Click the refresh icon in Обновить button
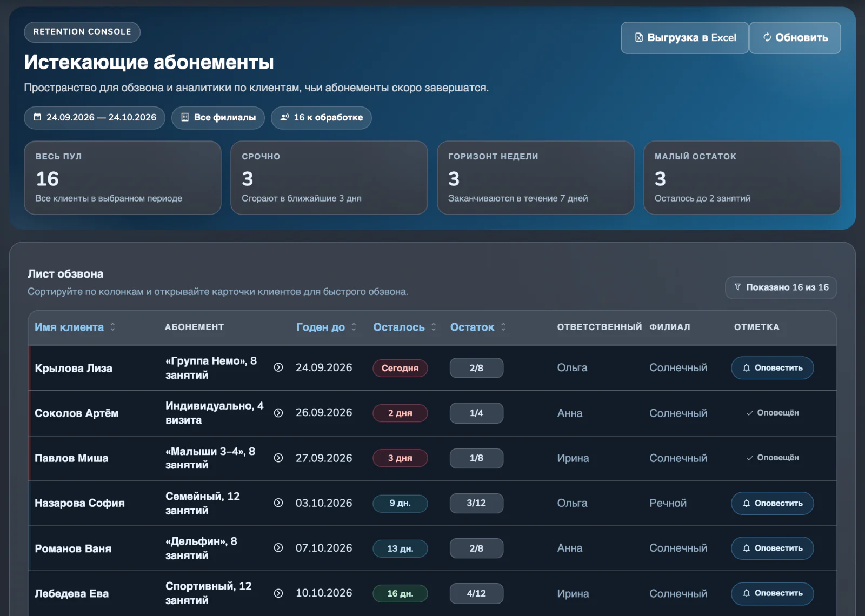The width and height of the screenshot is (865, 616). tap(767, 37)
